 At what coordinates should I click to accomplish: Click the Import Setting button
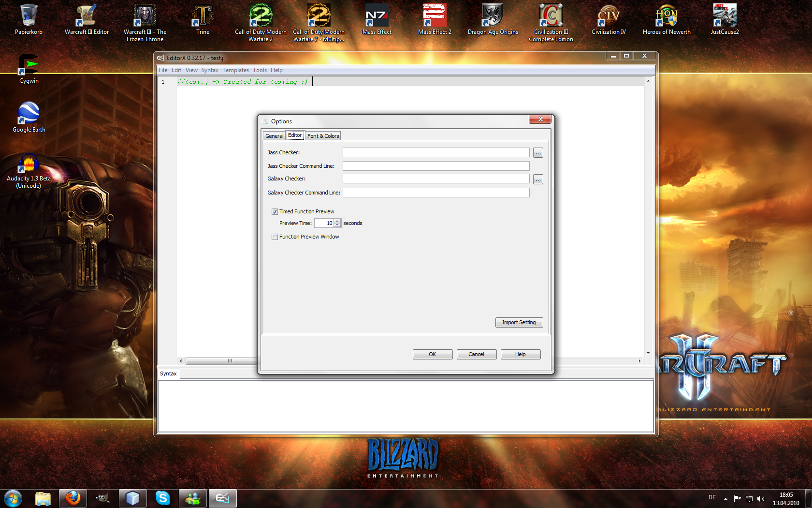pyautogui.click(x=519, y=322)
